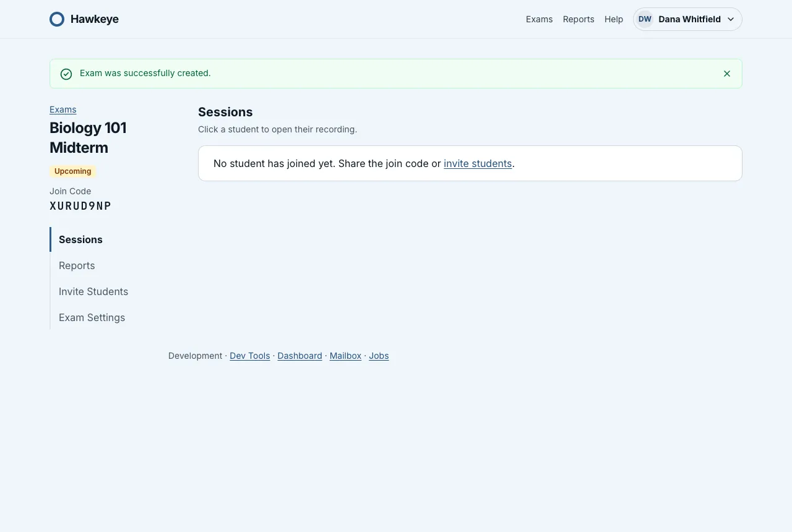Click the 'No student has joined yet' text
The width and height of the screenshot is (792, 532).
pos(274,163)
